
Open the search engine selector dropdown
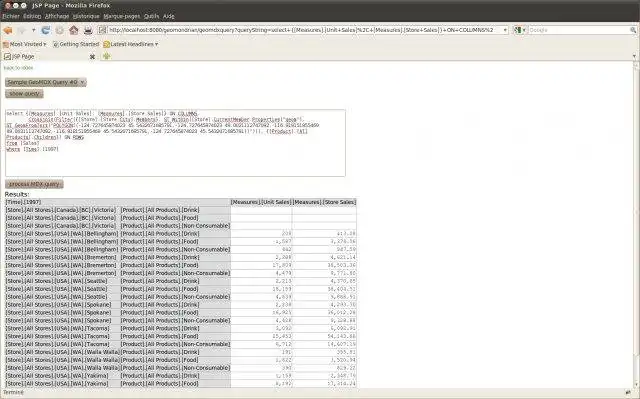520,30
